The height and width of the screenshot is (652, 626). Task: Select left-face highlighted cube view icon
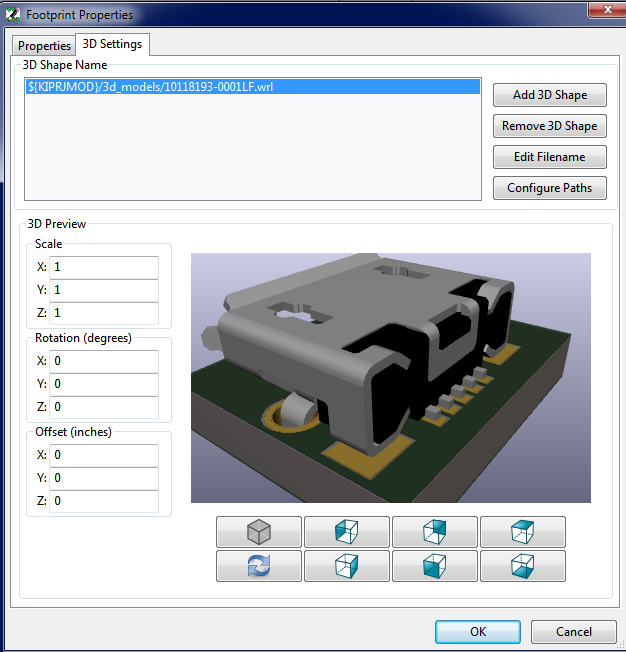346,531
